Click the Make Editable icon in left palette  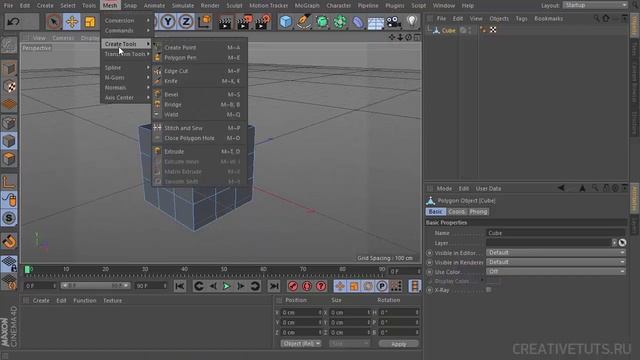coord(9,45)
